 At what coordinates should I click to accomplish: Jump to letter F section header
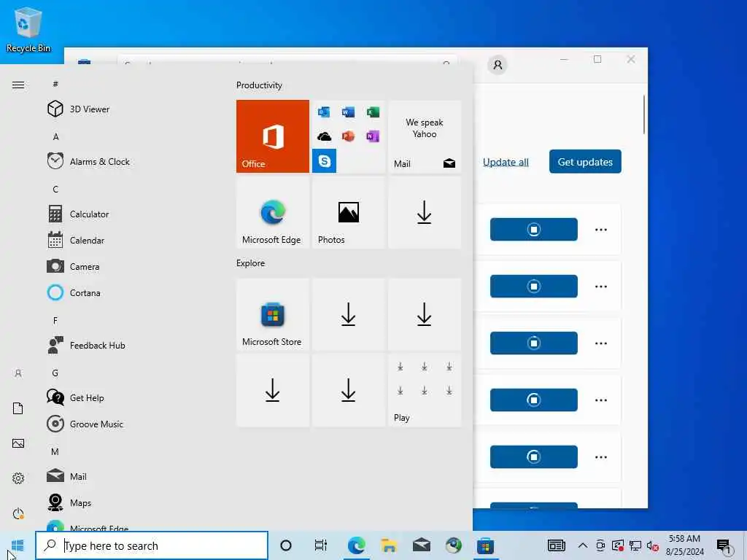[x=55, y=321]
